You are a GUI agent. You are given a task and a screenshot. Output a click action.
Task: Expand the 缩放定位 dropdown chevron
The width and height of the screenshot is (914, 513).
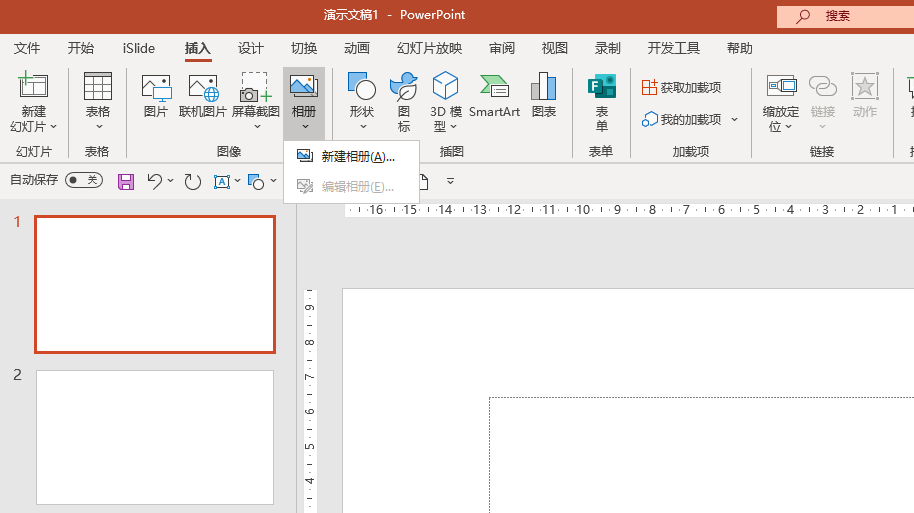789,127
